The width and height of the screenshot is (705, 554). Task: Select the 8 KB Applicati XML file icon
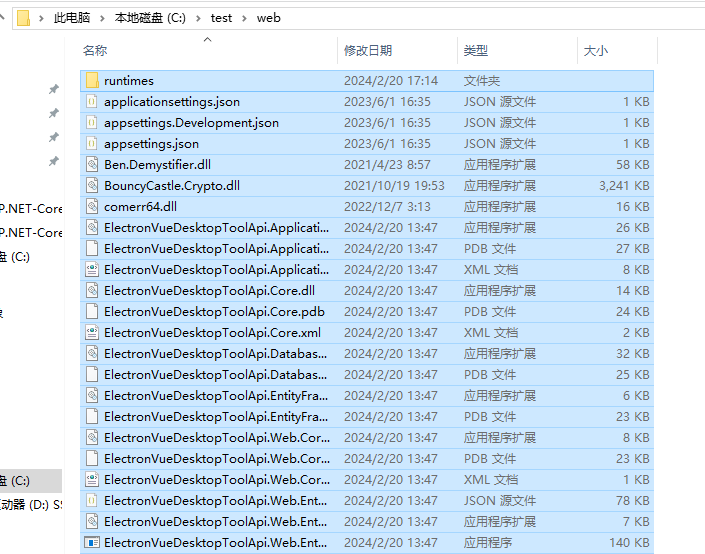(92, 269)
